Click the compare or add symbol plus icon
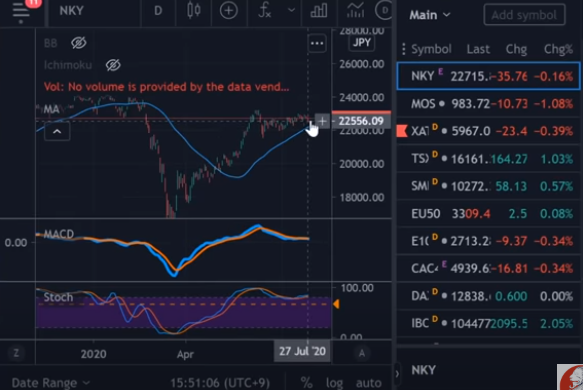Screen dimensions: 583x390 [228, 11]
